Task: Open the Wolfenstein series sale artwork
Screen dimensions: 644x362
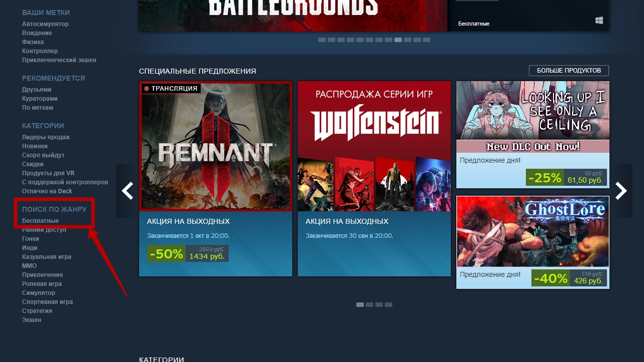Action: (x=374, y=146)
